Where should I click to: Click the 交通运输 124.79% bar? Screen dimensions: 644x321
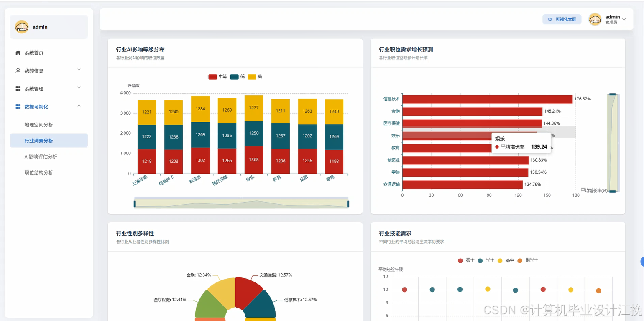click(x=463, y=185)
